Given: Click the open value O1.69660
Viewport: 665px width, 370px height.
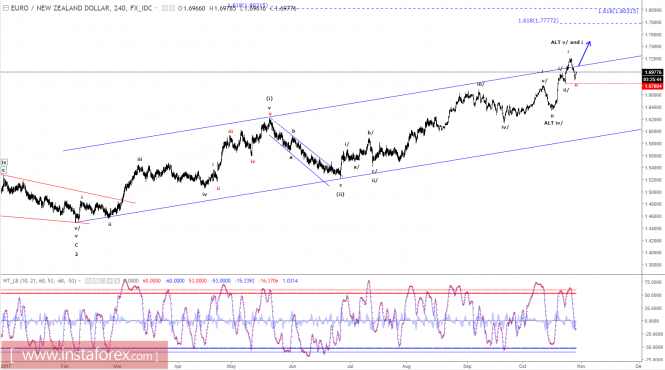Looking at the screenshot, I should click(192, 8).
